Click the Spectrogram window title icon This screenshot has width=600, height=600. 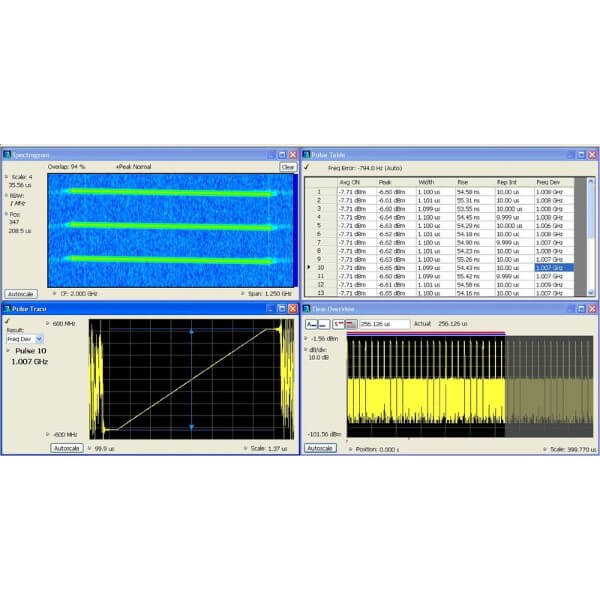[x=6, y=155]
